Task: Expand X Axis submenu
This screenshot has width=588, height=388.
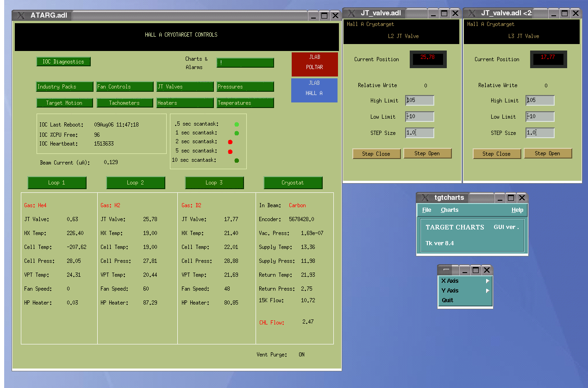Action: 465,281
